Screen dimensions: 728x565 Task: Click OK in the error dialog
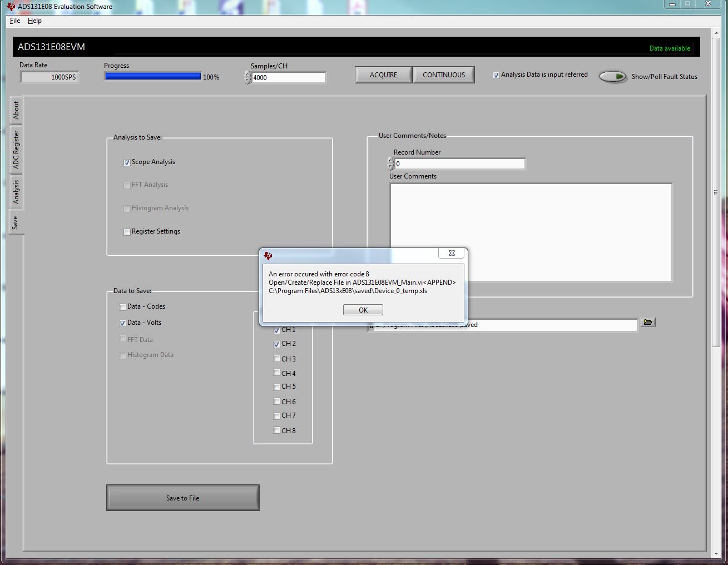(x=363, y=310)
